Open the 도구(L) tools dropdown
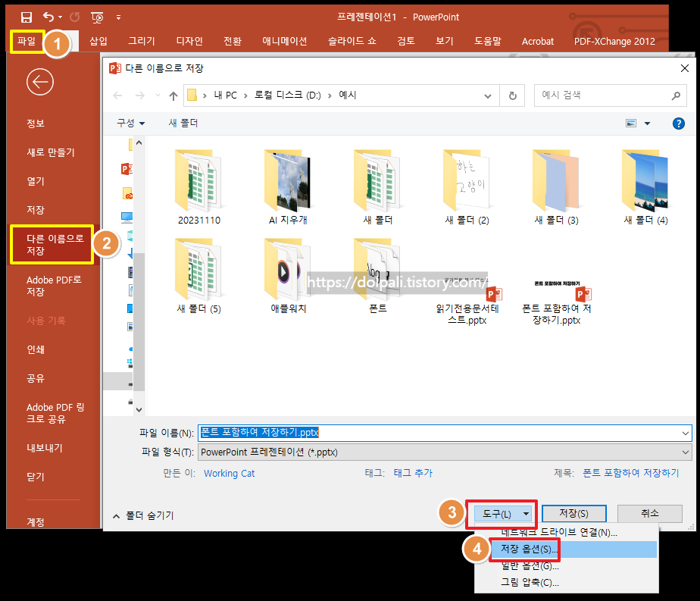The height and width of the screenshot is (601, 700). pyautogui.click(x=502, y=514)
